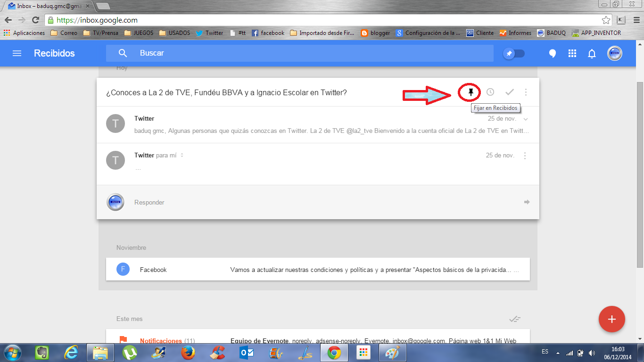
Task: Snooze email with the clock icon
Action: (490, 92)
